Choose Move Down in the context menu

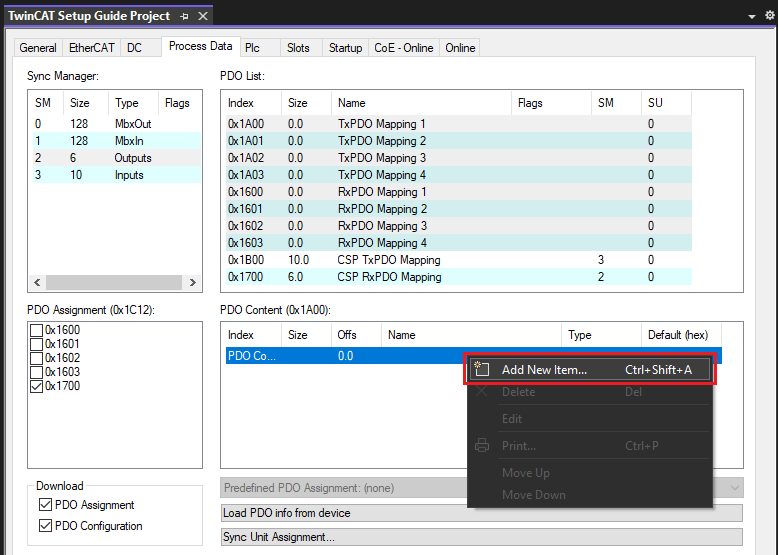coord(590,494)
